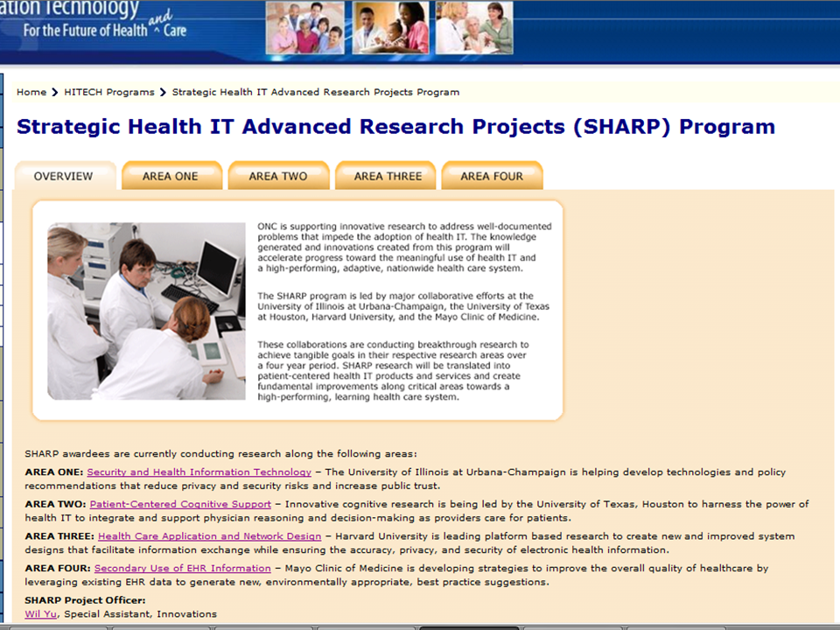Click the 'Special Assistant, Innovations' title text

140,614
